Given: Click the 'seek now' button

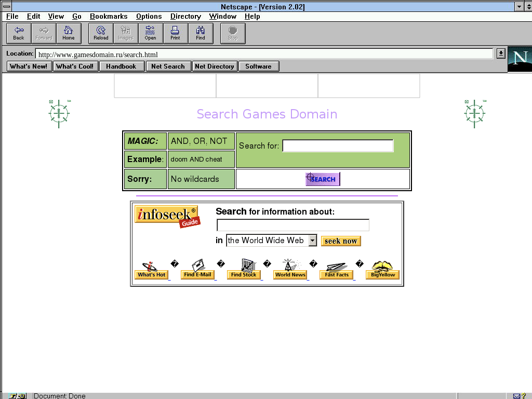Looking at the screenshot, I should (x=341, y=241).
